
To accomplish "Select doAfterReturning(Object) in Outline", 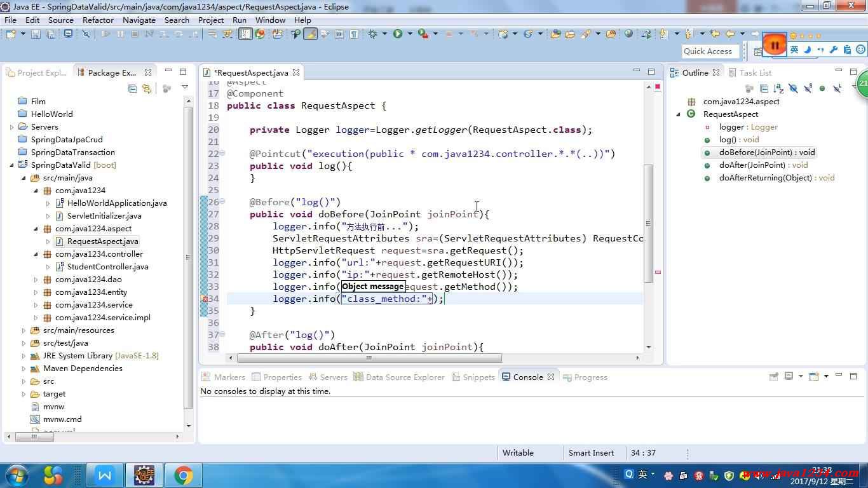I will point(776,178).
